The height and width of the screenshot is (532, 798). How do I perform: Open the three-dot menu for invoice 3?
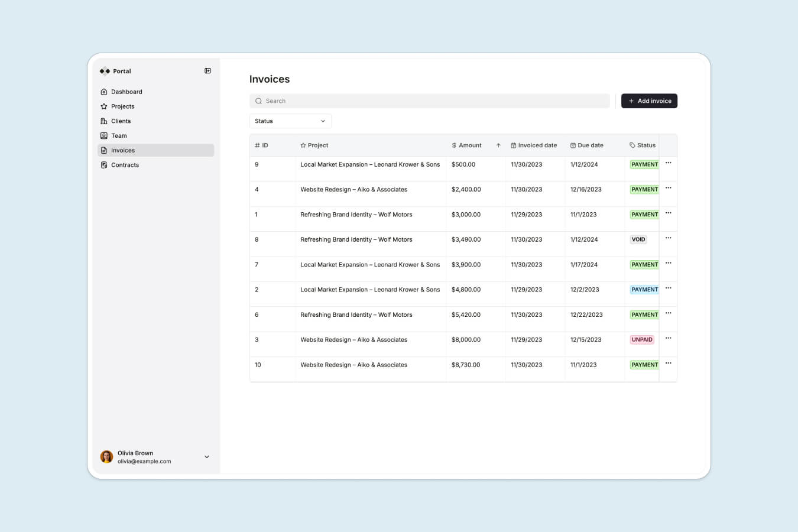pyautogui.click(x=668, y=338)
